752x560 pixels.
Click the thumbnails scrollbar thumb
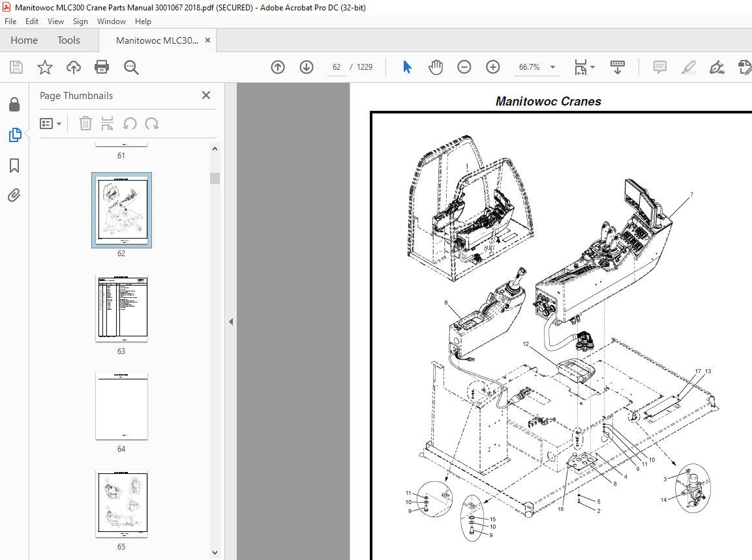pos(215,178)
